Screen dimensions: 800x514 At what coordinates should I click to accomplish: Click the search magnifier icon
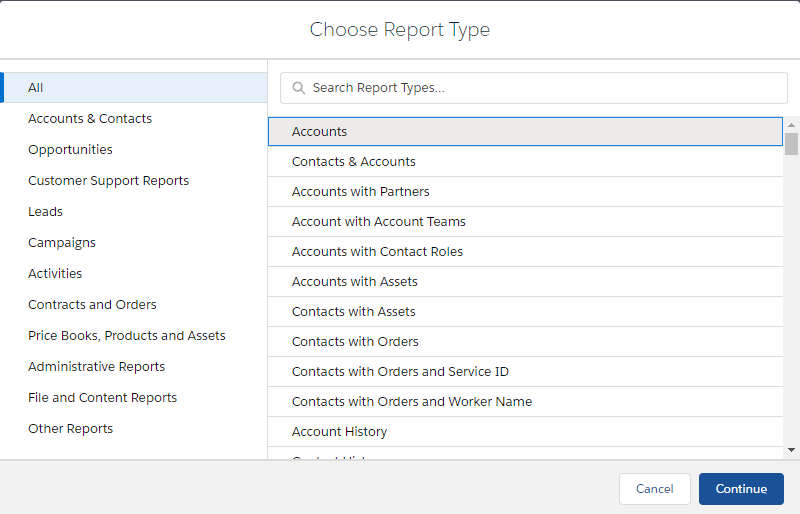point(298,88)
